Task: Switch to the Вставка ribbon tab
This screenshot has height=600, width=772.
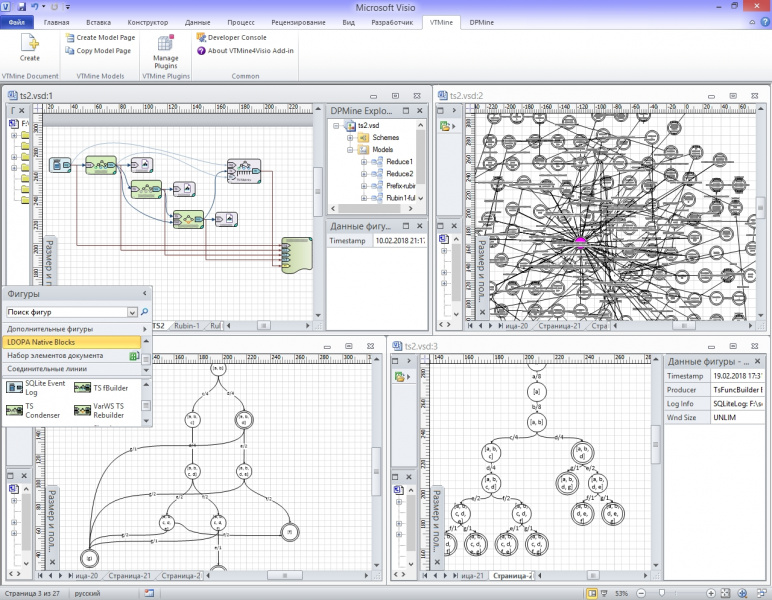Action: coord(98,22)
